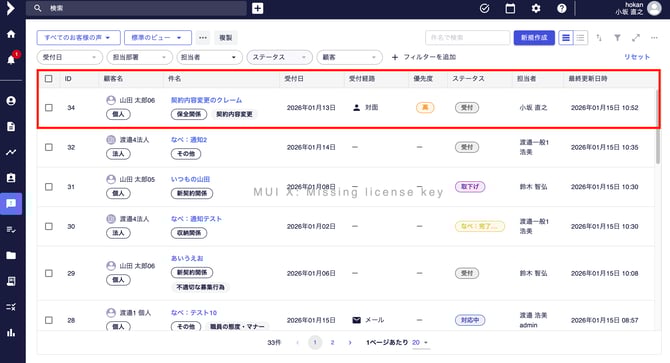Click the top search field
670x363 pixels.
point(136,8)
